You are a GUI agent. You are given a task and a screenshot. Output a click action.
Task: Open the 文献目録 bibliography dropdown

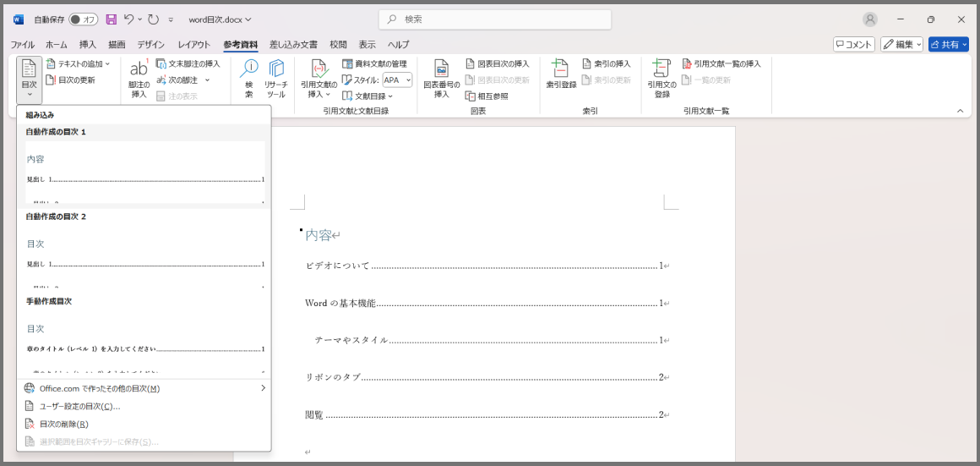click(x=367, y=96)
